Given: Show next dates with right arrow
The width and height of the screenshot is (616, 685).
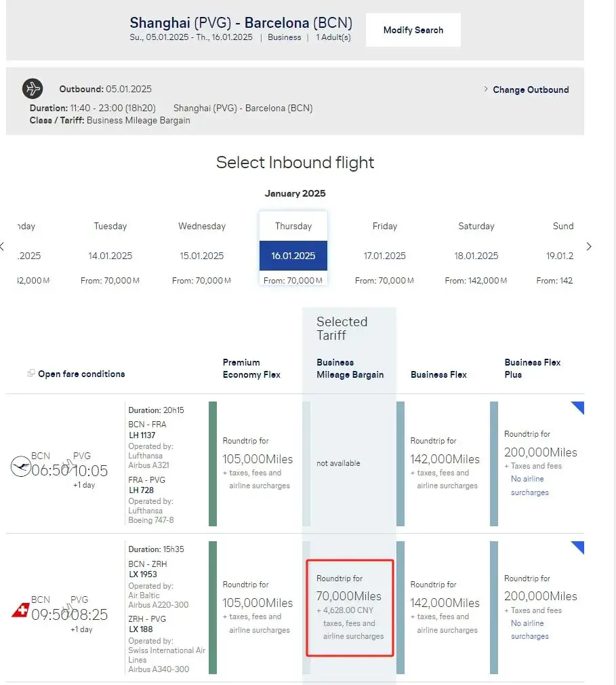Looking at the screenshot, I should tap(589, 246).
